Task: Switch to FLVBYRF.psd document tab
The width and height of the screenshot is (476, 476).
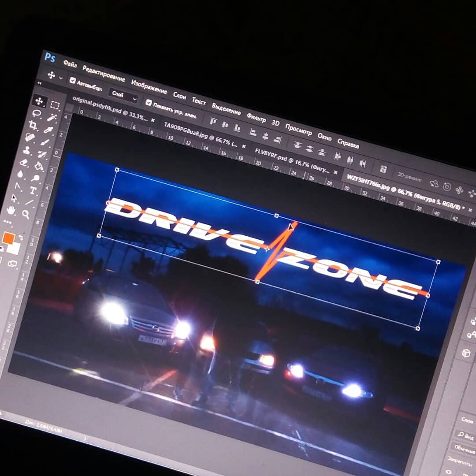Action: [x=292, y=161]
